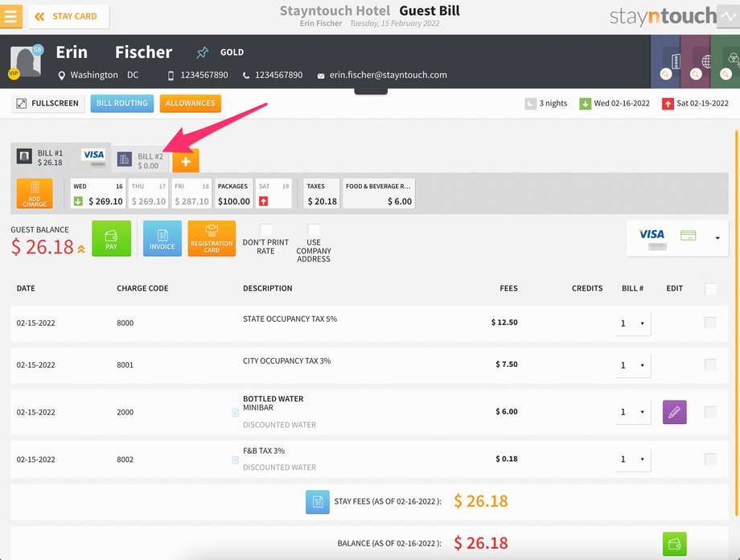Click the email envelope icon
The width and height of the screenshot is (740, 560).
321,76
